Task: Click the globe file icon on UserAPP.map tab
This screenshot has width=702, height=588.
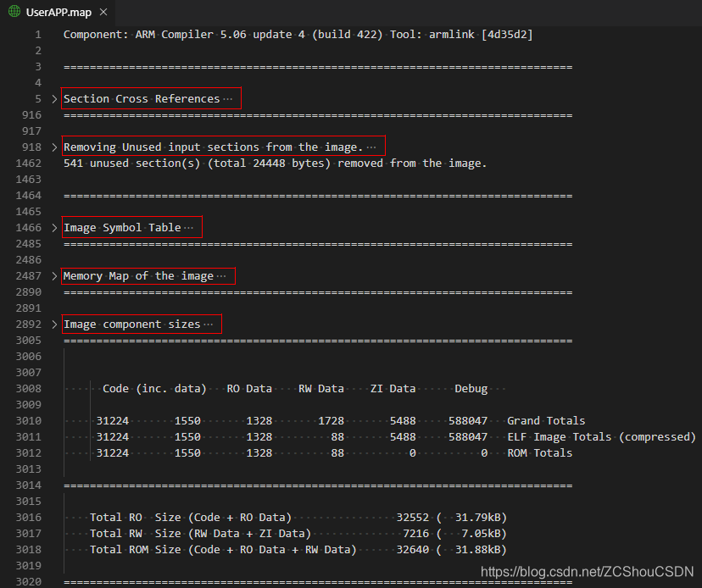Action: [x=14, y=12]
